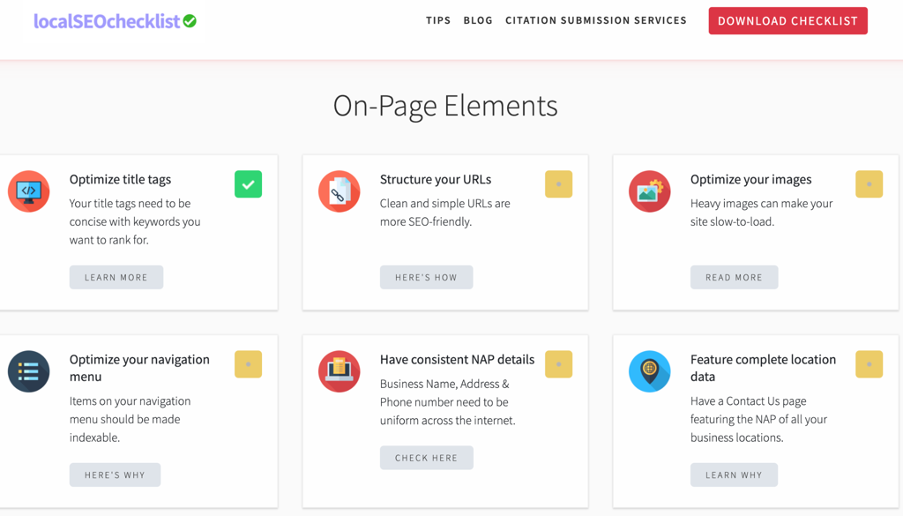Screen dimensions: 904x516
Task: Click the Optimize your images picture icon
Action: coord(649,191)
